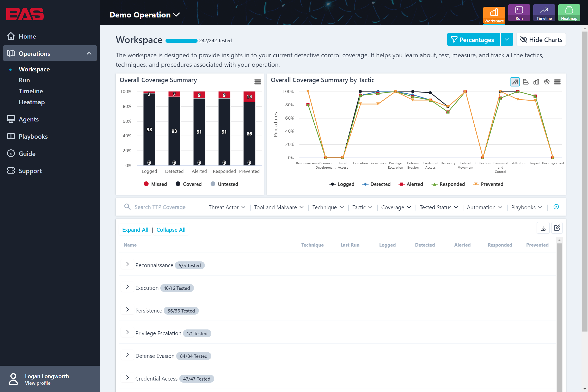Screen dimensions: 588x392
Task: Open View profile for Logan Longworth
Action: click(38, 383)
